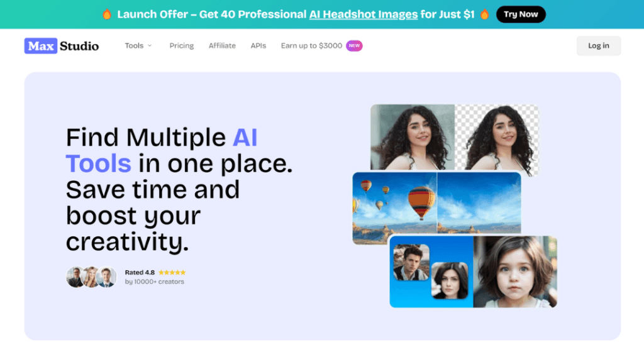Expand the Tools dropdown chevron
Screen dimensions: 644x362
(150, 45)
